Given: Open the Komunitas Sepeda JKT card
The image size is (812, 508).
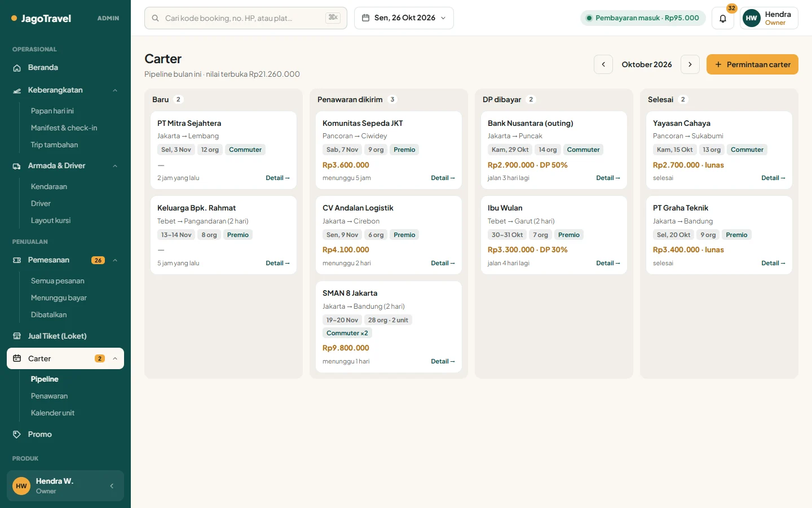Looking at the screenshot, I should (389, 150).
